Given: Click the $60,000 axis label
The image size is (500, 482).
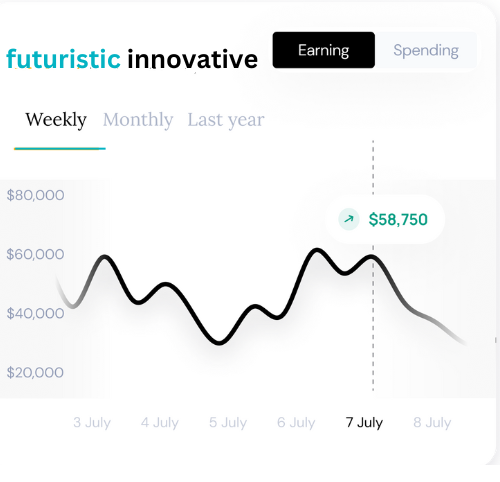Looking at the screenshot, I should (x=35, y=254).
